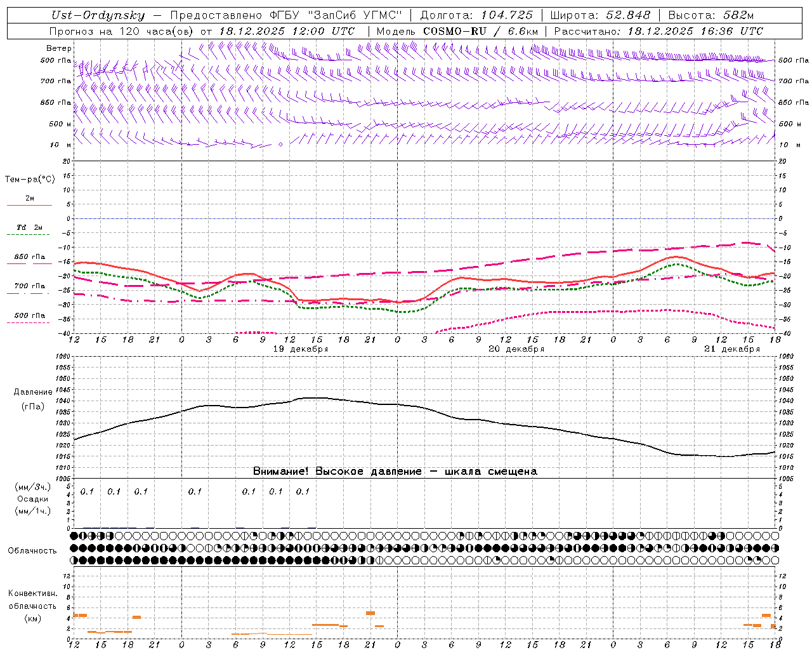Click the 19 декабря date label

(x=301, y=349)
